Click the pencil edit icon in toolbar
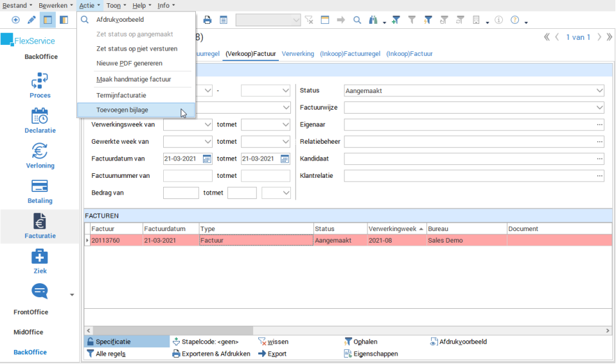 [x=31, y=21]
